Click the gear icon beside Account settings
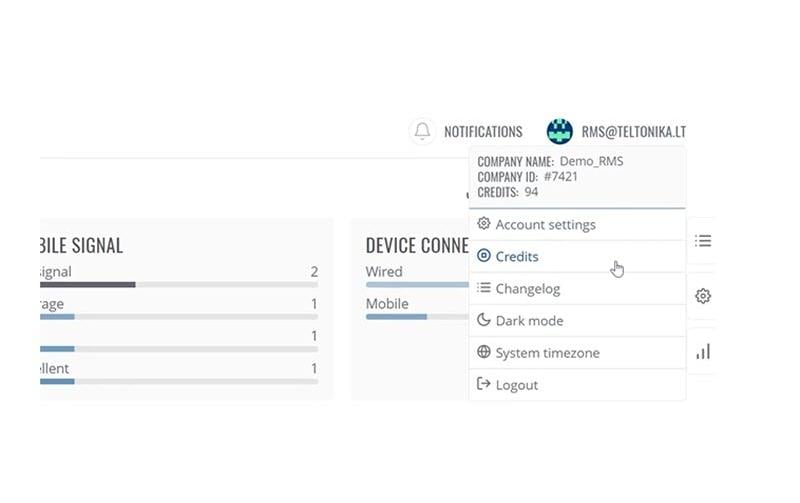This screenshot has height=503, width=800. [484, 224]
